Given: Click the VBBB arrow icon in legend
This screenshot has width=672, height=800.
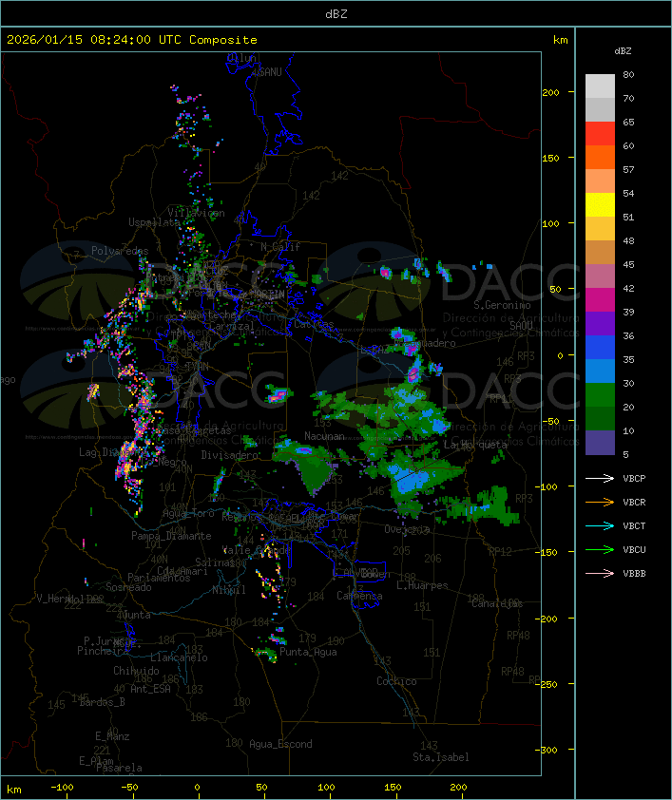Looking at the screenshot, I should click(x=601, y=574).
